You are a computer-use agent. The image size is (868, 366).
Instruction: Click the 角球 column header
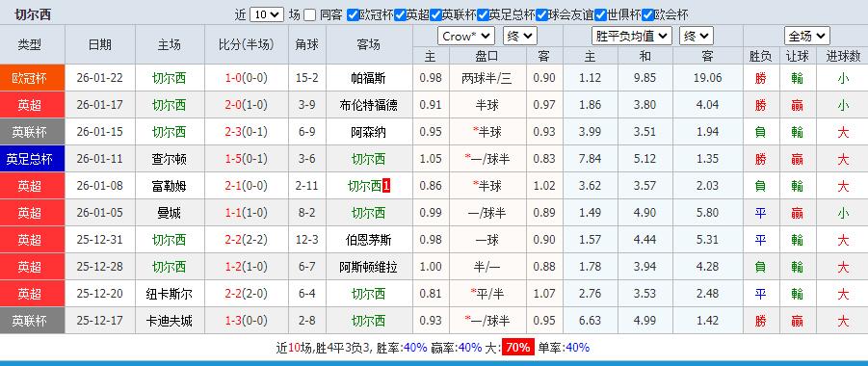(x=307, y=45)
